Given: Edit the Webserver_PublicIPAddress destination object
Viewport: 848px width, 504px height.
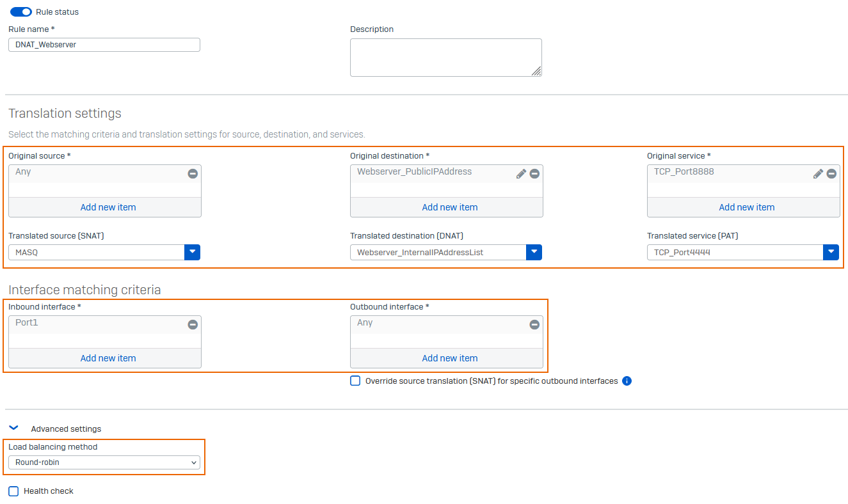Looking at the screenshot, I should (520, 173).
